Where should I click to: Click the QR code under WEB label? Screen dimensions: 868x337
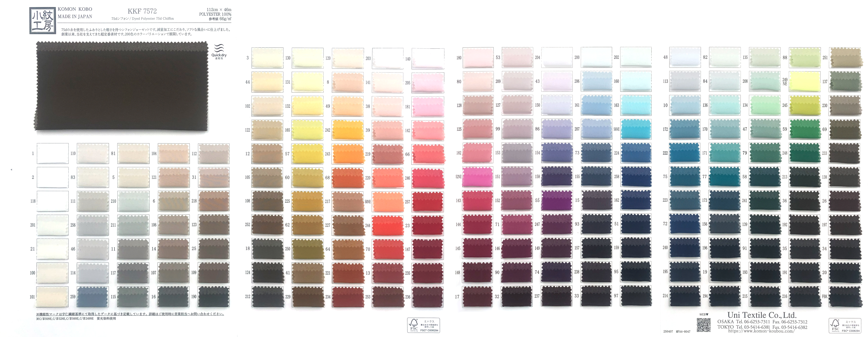click(703, 325)
